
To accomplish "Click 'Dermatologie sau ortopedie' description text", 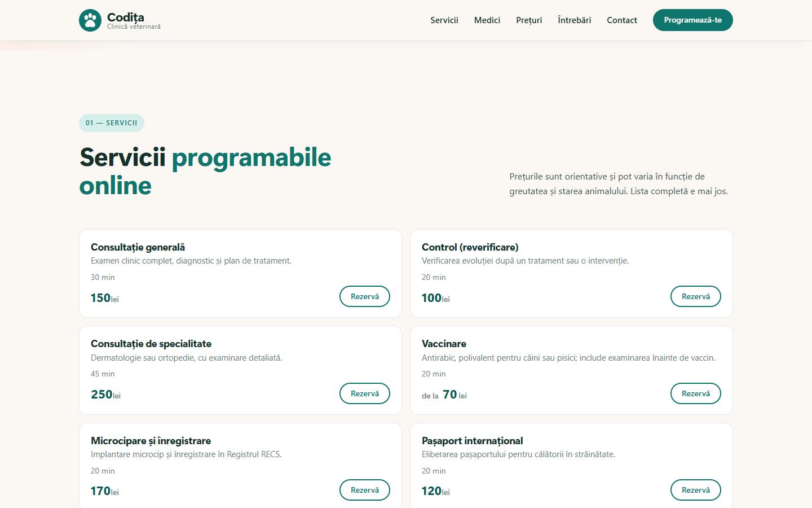I will (186, 358).
